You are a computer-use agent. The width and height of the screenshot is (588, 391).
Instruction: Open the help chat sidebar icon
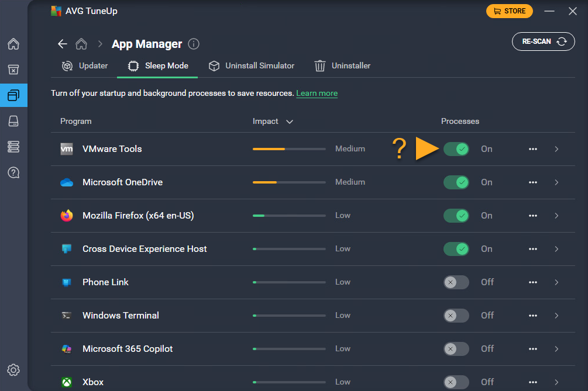13,172
